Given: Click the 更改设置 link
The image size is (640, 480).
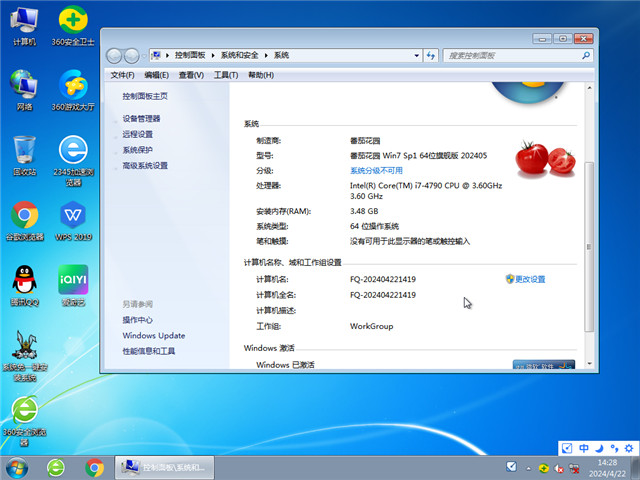Looking at the screenshot, I should click(x=530, y=279).
